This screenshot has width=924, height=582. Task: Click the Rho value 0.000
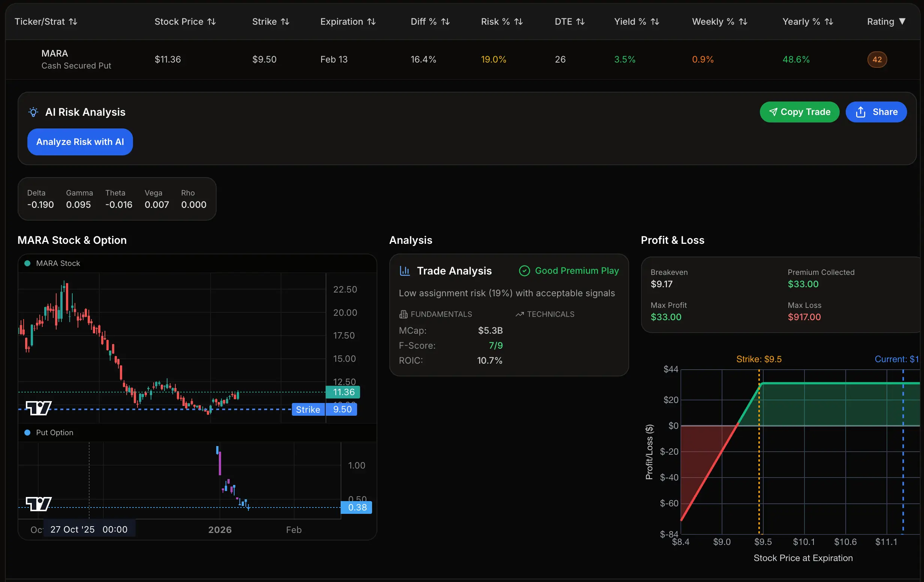(x=194, y=205)
